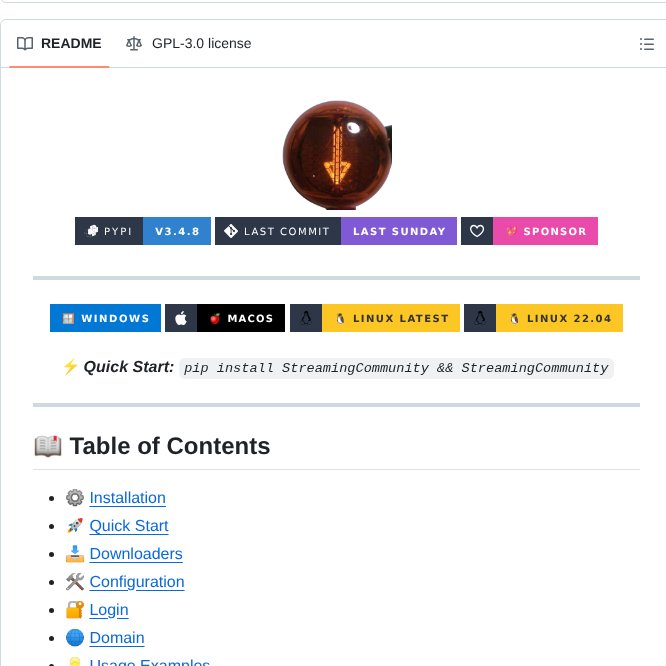Jump to the Quick Start link
The image size is (666, 666).
pos(129,526)
